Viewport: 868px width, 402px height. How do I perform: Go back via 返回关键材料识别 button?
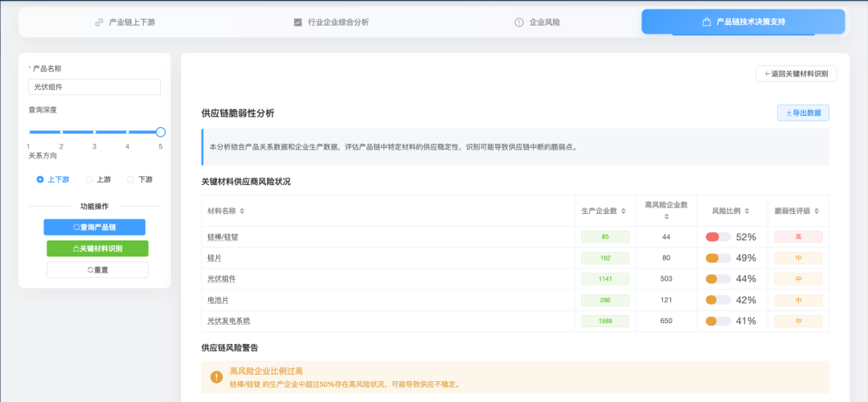pyautogui.click(x=796, y=74)
